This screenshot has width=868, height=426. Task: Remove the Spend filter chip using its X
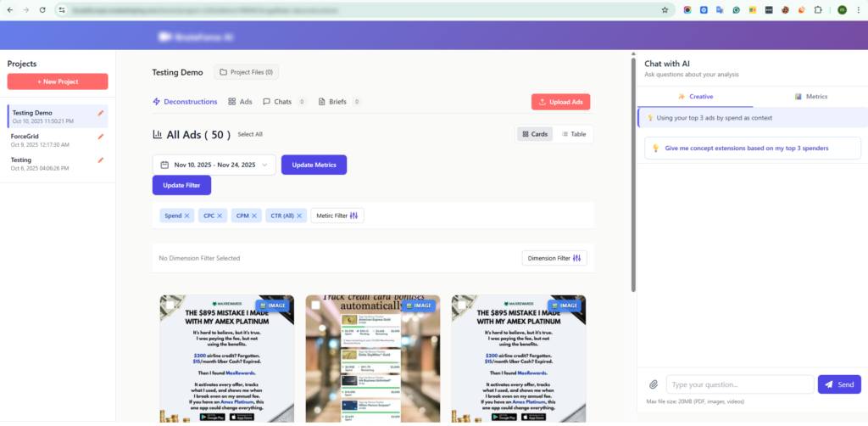coord(187,216)
